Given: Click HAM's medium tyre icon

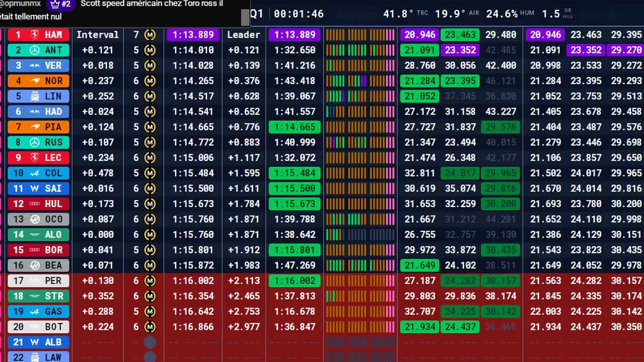Looking at the screenshot, I should point(149,35).
